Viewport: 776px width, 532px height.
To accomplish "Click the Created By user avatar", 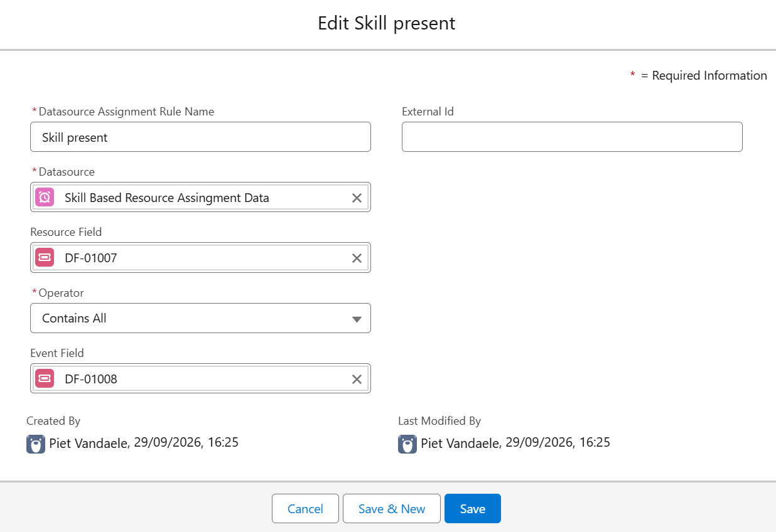I will pos(36,444).
